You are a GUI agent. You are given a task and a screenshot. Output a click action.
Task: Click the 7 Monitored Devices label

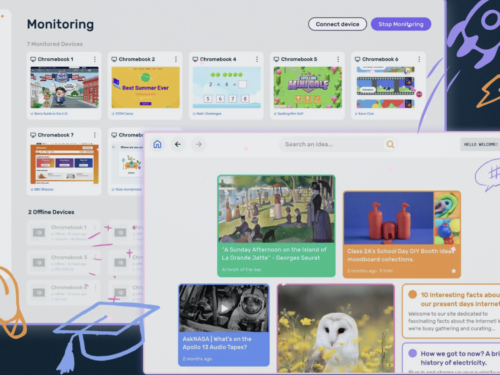pyautogui.click(x=55, y=44)
